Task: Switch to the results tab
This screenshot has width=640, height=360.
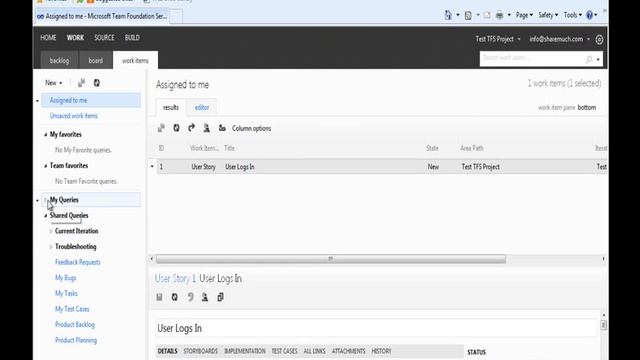Action: pos(171,107)
